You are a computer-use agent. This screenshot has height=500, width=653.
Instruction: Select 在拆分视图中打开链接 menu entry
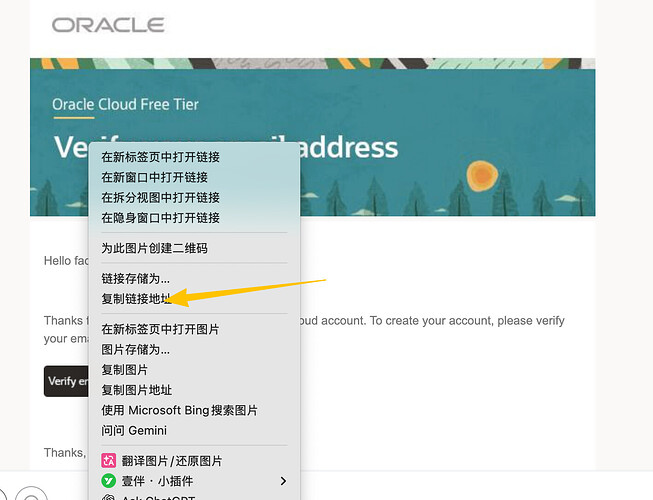click(x=194, y=197)
